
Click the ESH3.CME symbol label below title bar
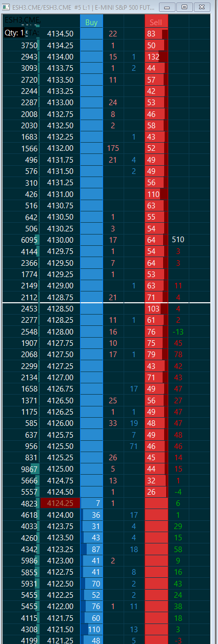(21, 19)
